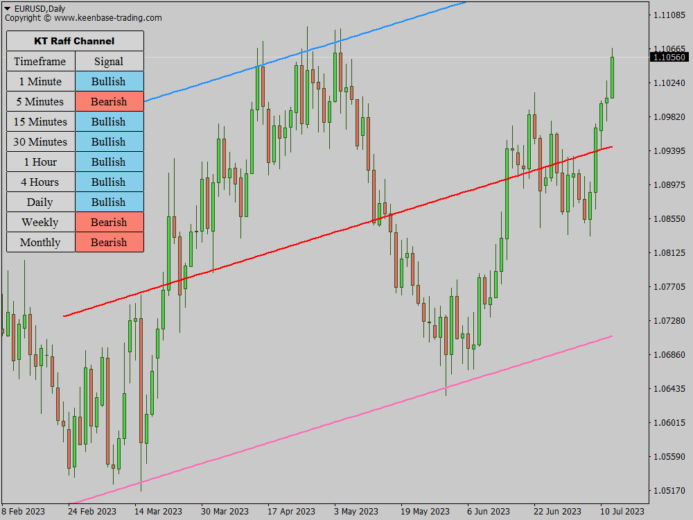Click the 22 Jun 2023 date label
This screenshot has width=693, height=520.
(557, 512)
